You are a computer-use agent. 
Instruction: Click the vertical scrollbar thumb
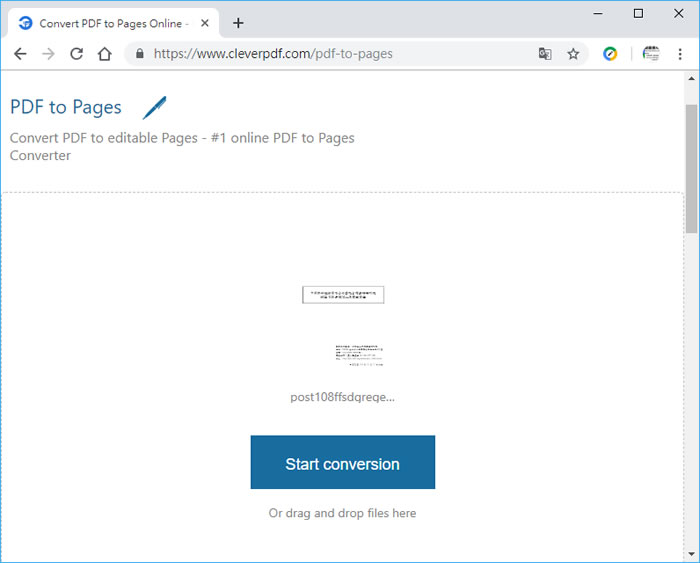coord(692,169)
